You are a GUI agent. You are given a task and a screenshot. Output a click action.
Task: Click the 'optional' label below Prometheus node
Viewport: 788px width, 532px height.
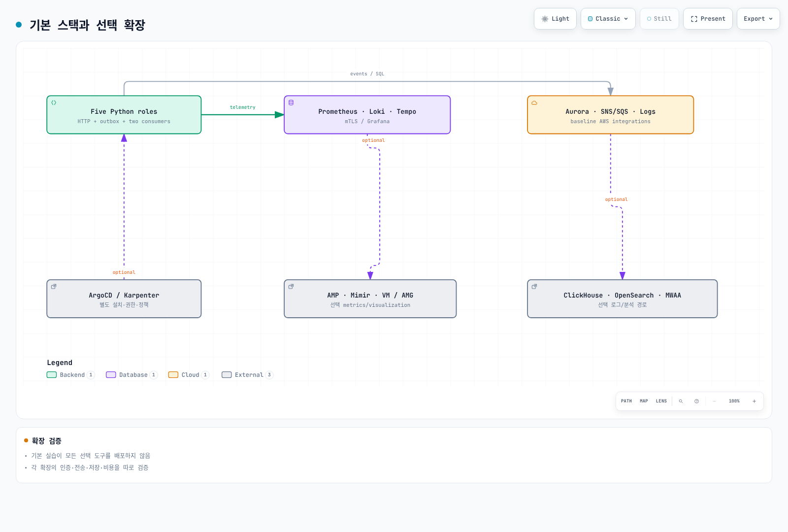pyautogui.click(x=373, y=140)
